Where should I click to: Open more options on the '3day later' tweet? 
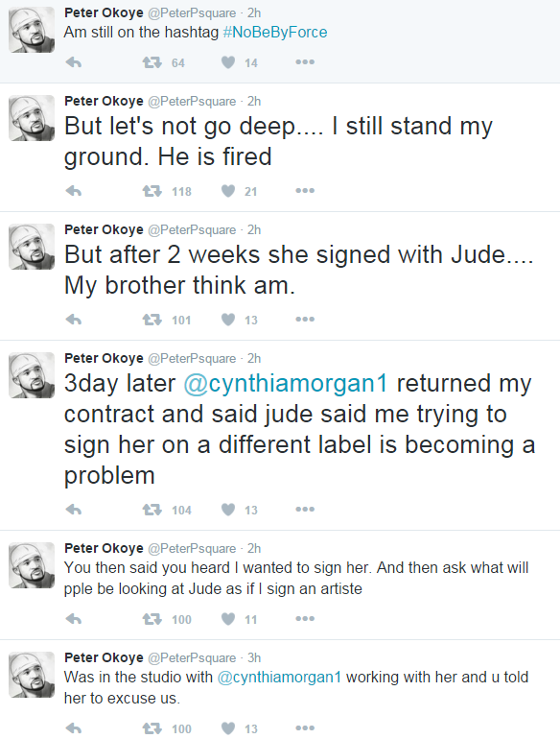point(305,510)
